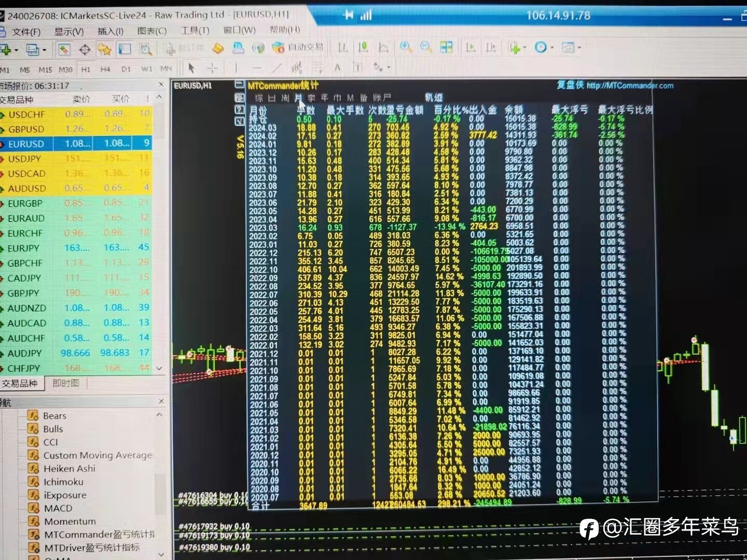747x560 pixels.
Task: Open the 显示(V) menu
Action: 69,32
